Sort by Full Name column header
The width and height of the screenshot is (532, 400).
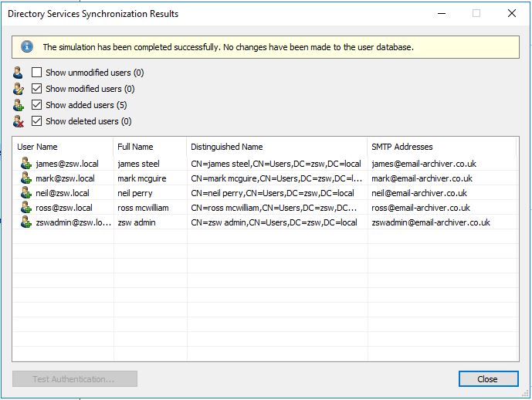click(150, 147)
